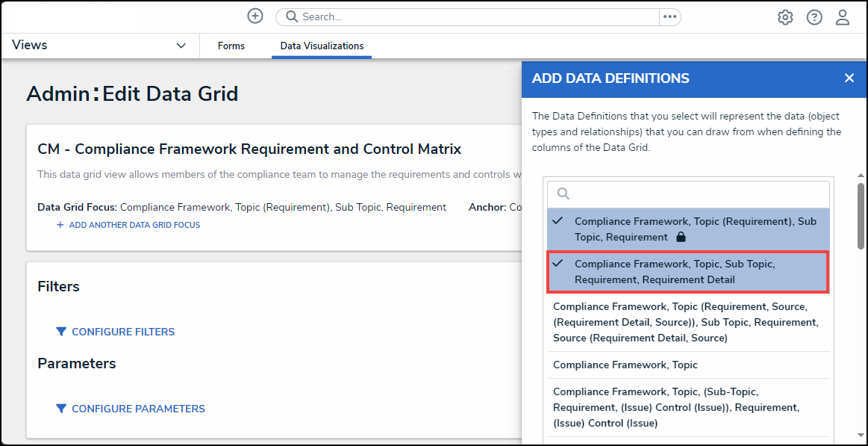Close the Add Data Definitions panel
The height and width of the screenshot is (446, 868).
[x=849, y=78]
